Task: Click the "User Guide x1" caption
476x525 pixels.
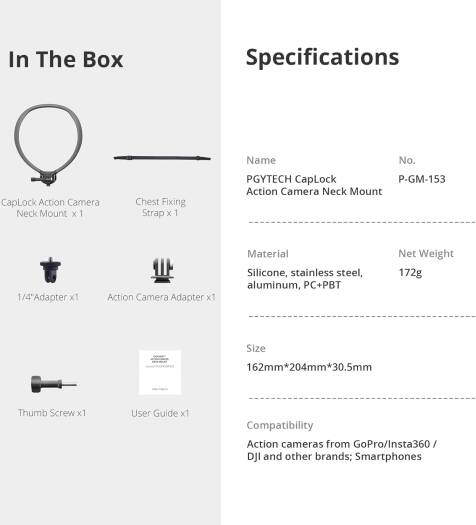Action: [160, 413]
